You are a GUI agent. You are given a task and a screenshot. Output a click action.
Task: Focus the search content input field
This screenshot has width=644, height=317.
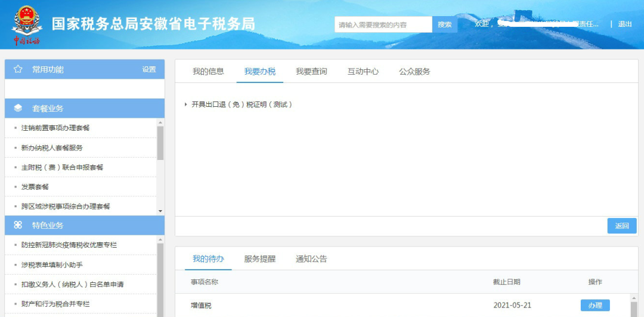tap(383, 24)
